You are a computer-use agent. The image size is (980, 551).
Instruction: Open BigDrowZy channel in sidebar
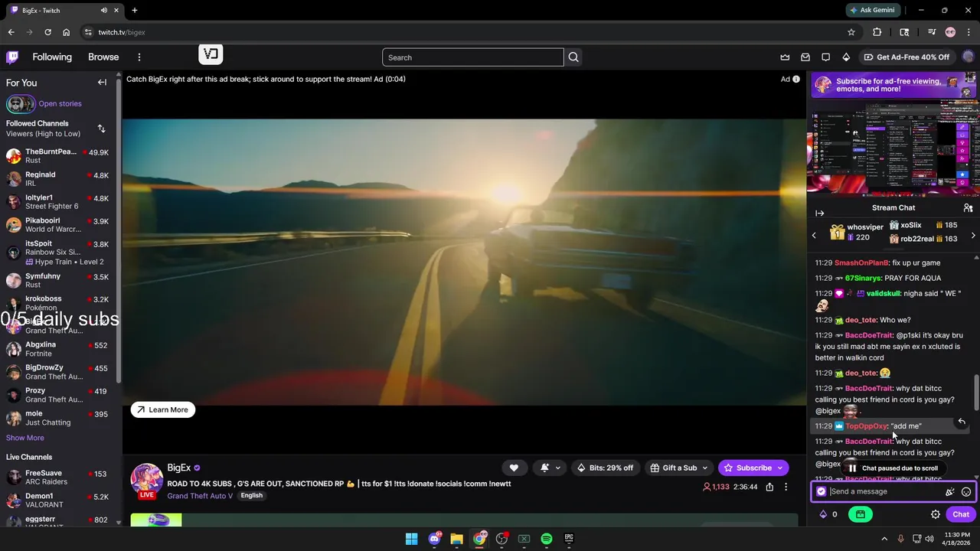60,372
